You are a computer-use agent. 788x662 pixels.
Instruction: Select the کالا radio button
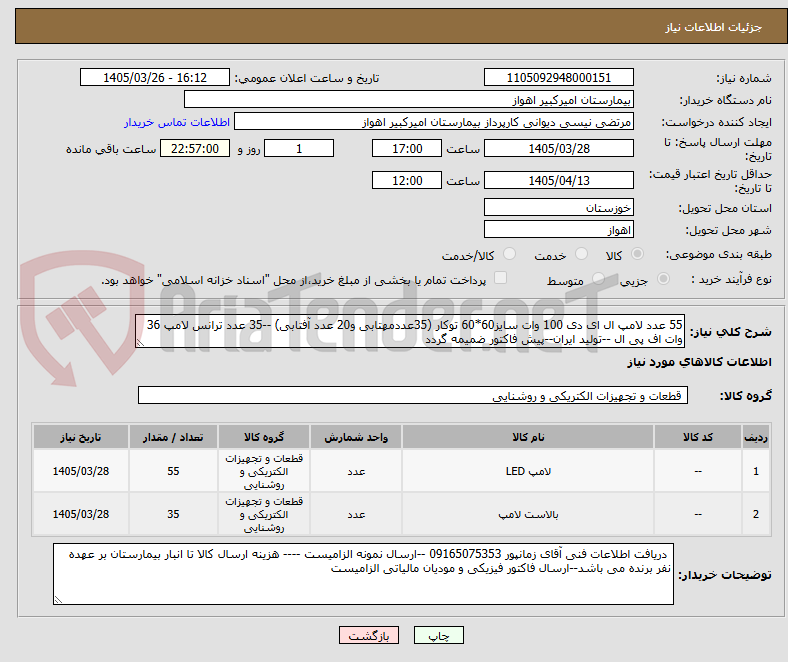pos(637,254)
